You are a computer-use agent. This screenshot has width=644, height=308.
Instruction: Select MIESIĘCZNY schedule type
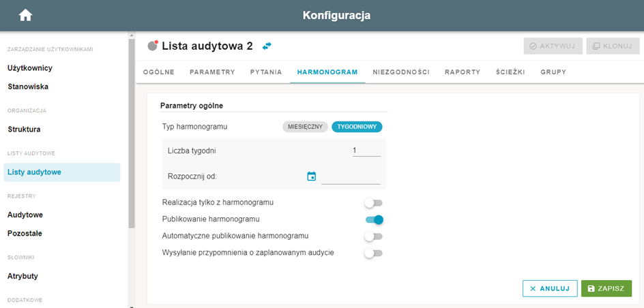pyautogui.click(x=305, y=127)
